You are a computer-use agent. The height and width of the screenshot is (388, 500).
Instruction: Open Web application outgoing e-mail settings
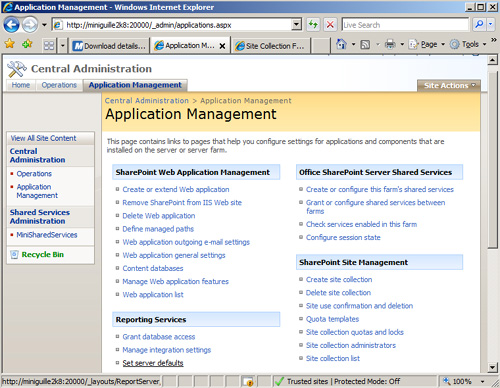(x=186, y=242)
